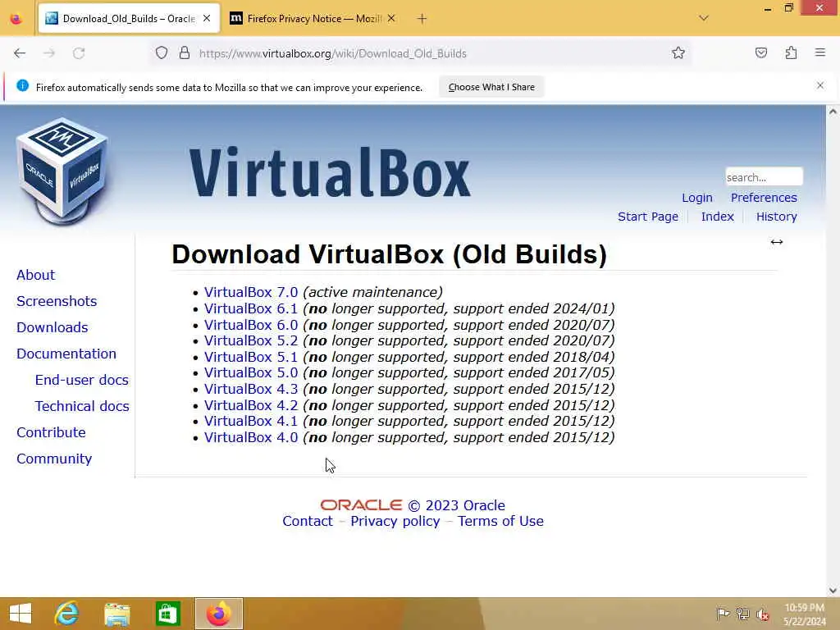Click the Firefox logo icon beside the tabs
This screenshot has height=630, width=840.
tap(16, 19)
